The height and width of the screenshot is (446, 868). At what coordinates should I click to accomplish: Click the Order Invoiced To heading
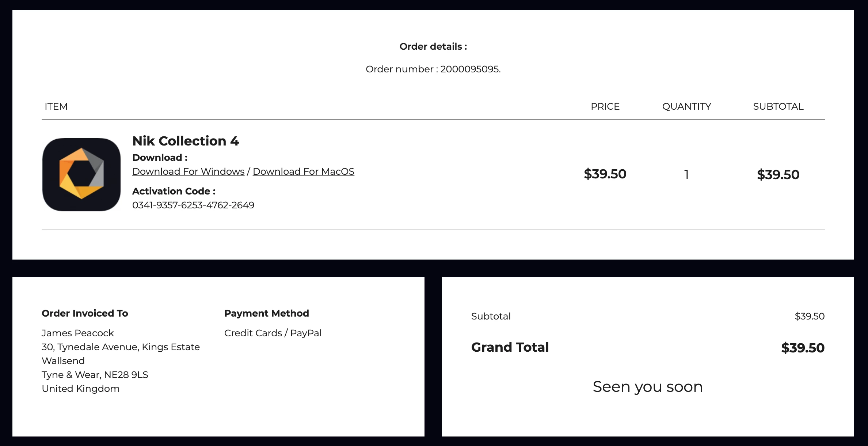85,313
